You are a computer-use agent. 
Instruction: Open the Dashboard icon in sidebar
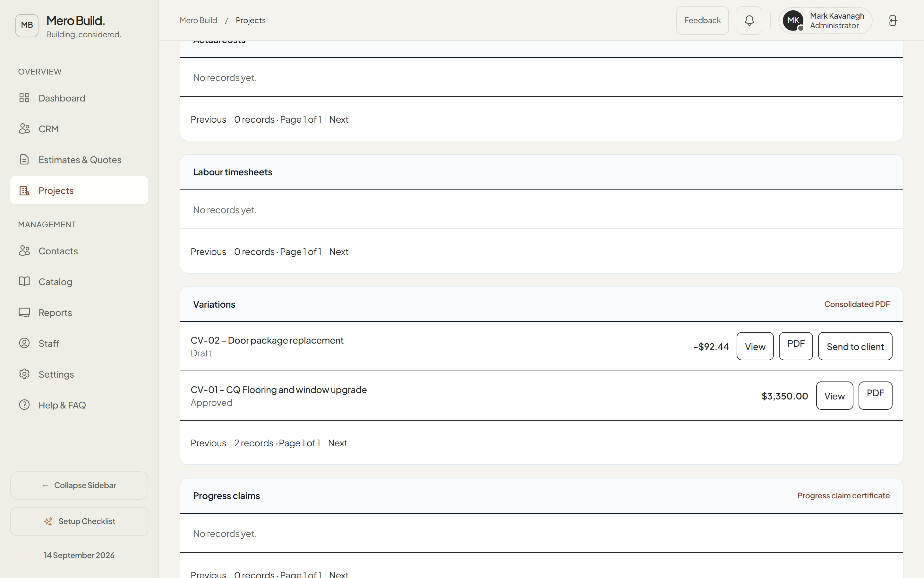click(24, 98)
